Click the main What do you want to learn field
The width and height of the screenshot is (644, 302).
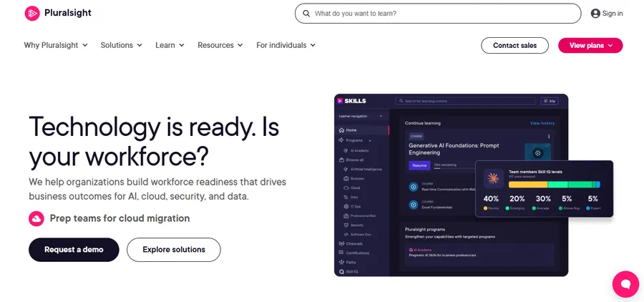(x=438, y=14)
